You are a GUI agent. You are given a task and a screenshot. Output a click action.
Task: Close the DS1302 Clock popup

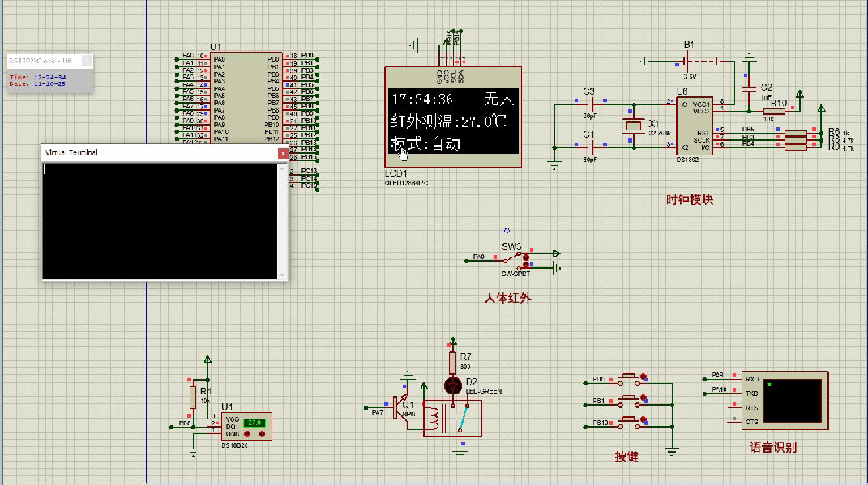pos(88,62)
